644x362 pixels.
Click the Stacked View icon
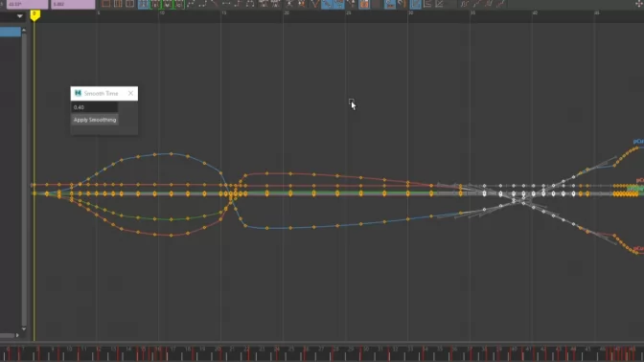[x=427, y=4]
